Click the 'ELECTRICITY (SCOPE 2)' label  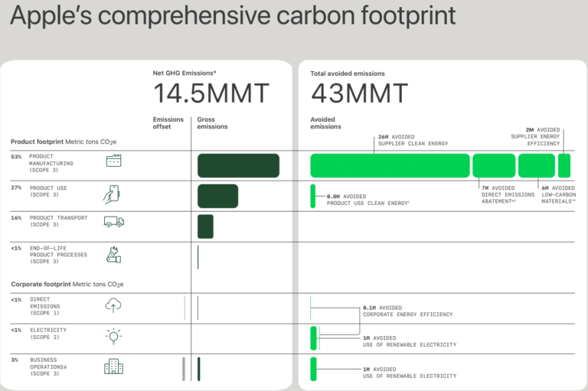tap(48, 334)
